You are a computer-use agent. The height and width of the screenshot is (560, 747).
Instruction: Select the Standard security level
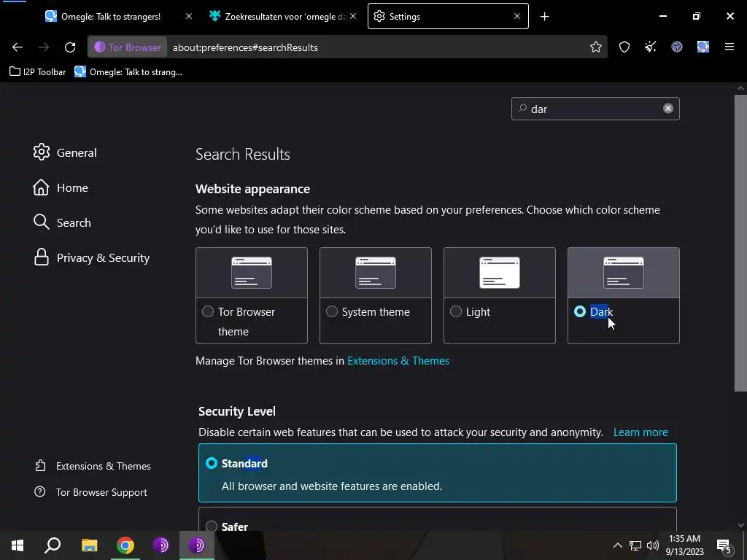212,463
